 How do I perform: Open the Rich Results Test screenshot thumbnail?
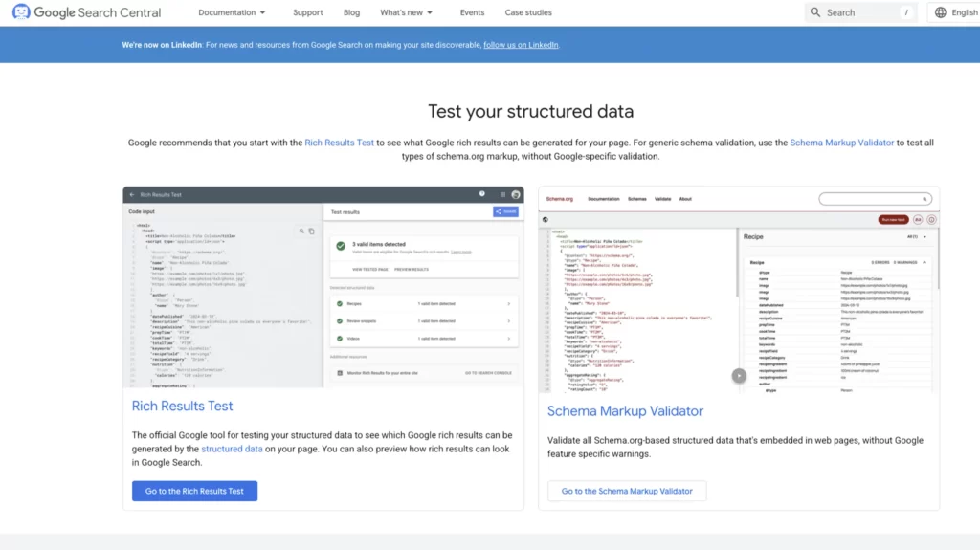(x=323, y=287)
